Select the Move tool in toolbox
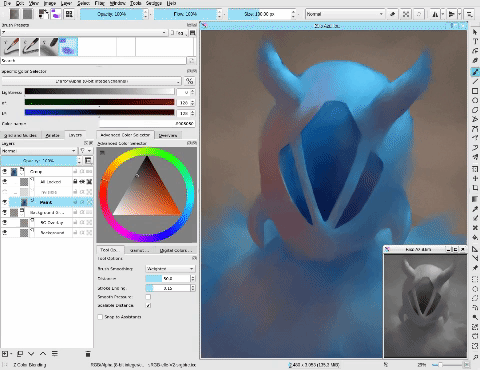This screenshot has height=370, width=480. click(x=475, y=178)
